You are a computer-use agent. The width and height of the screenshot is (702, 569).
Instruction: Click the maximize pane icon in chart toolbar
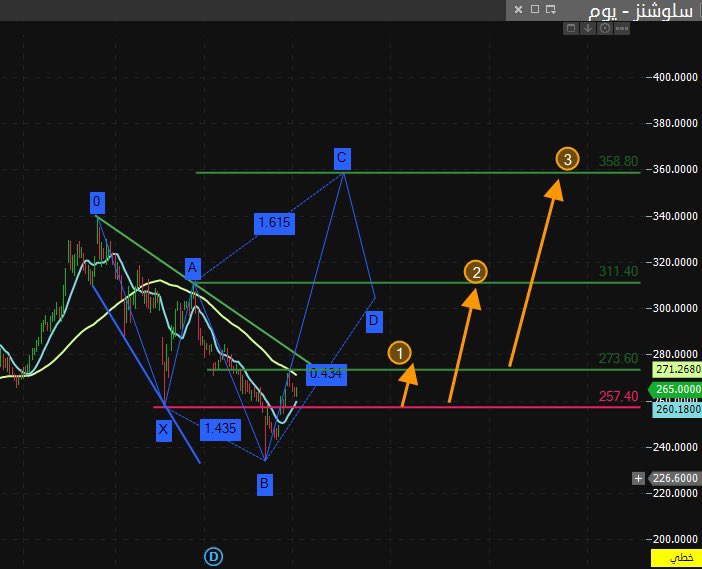point(571,29)
